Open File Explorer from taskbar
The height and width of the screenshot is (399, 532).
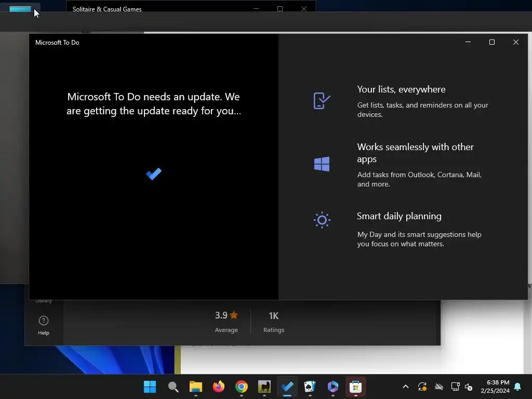click(196, 387)
